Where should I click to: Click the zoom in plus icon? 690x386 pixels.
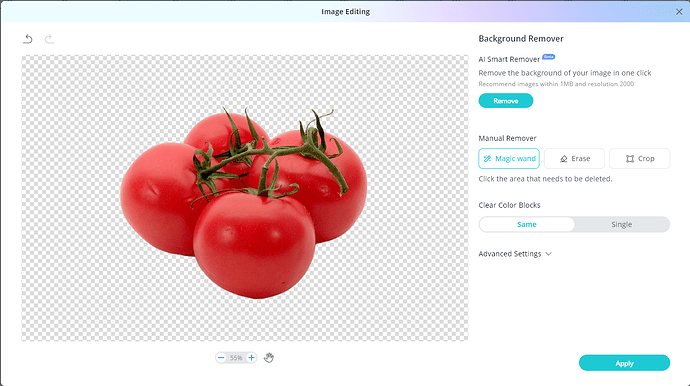[251, 358]
